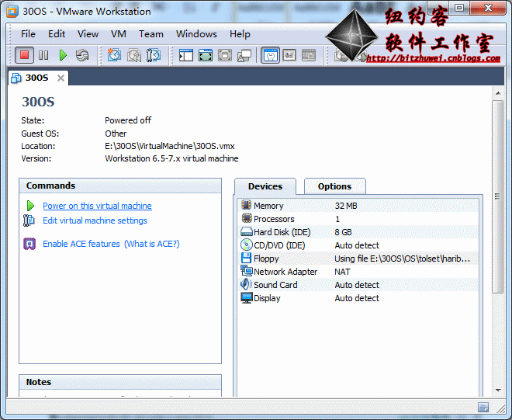The image size is (512, 420).
Task: Click the Hard Disk (IDE) drive icon
Action: (x=247, y=231)
